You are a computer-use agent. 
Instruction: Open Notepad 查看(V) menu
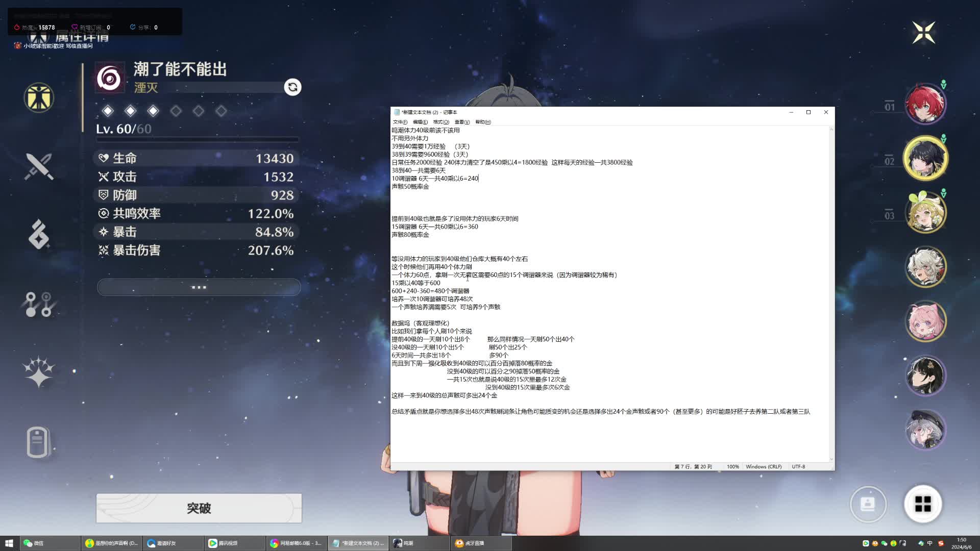click(x=462, y=122)
